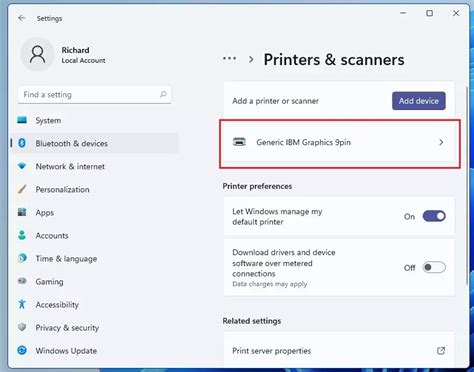
Task: Click the Related settings heading
Action: pos(252,321)
